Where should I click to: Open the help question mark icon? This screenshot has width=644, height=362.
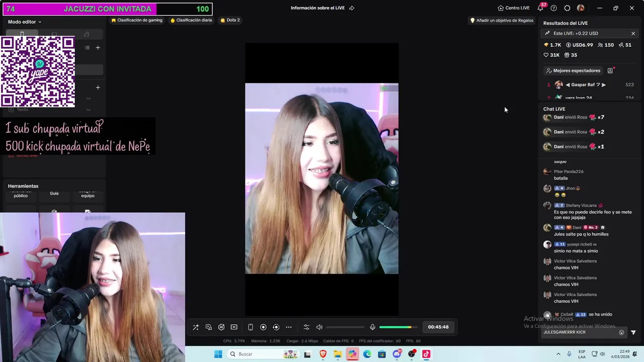click(x=554, y=8)
